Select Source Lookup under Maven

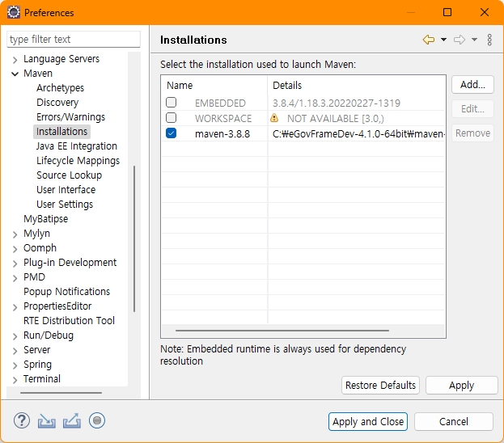click(69, 175)
